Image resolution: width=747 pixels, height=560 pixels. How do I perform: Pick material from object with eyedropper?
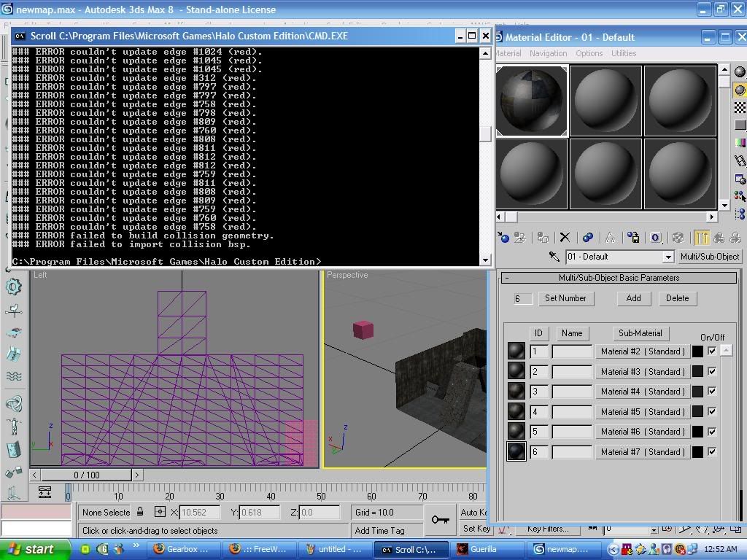tap(554, 257)
